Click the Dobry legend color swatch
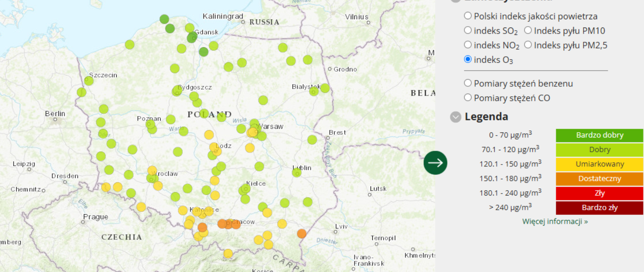This screenshot has height=272, width=644. pyautogui.click(x=599, y=150)
